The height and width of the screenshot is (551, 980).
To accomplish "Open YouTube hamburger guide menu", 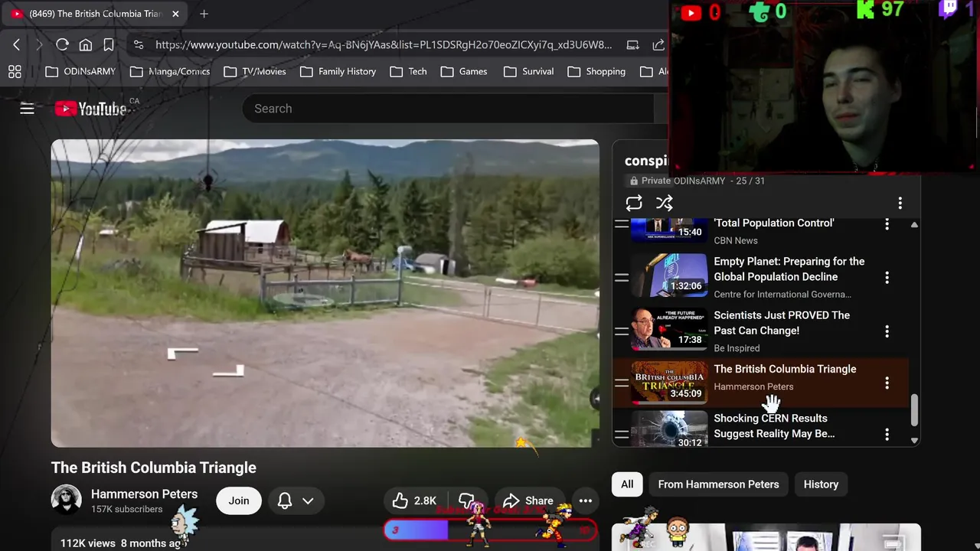I will tap(27, 109).
